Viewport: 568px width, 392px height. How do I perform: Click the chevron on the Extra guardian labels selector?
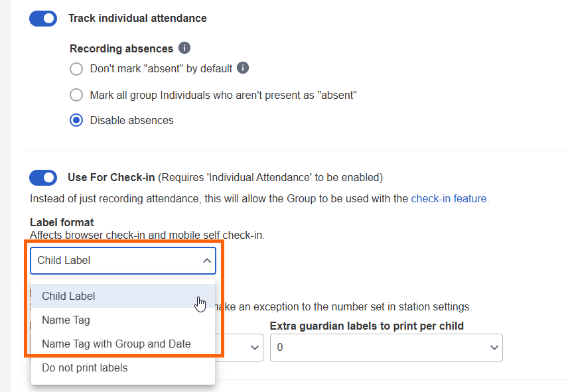click(x=493, y=347)
